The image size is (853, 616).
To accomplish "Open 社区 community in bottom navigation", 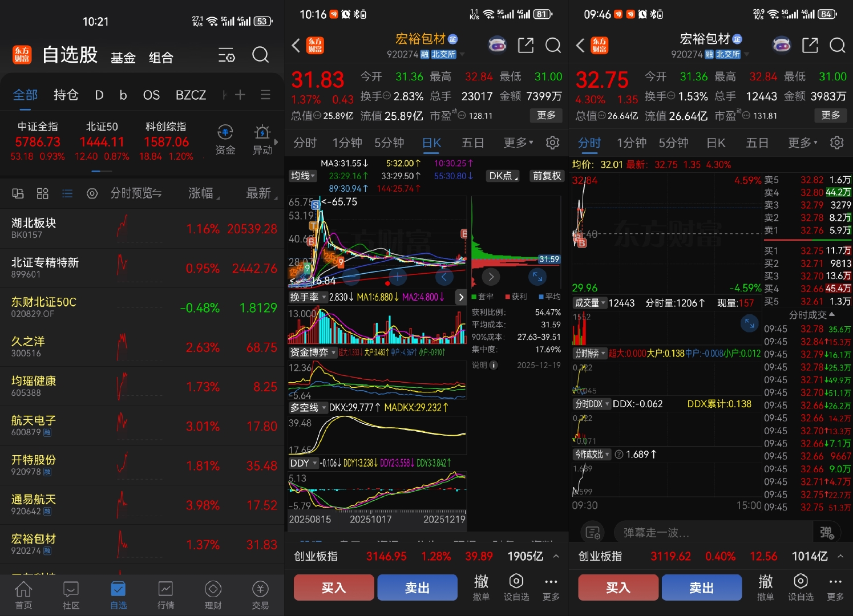I will (x=71, y=595).
